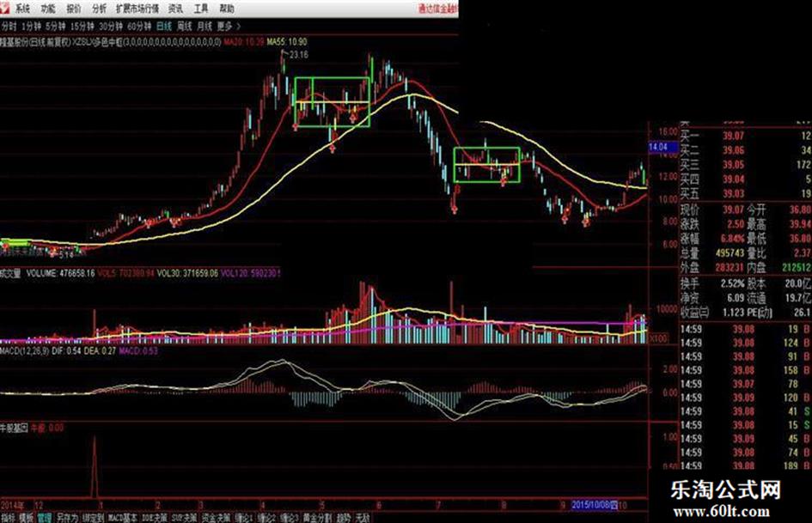Click the 换手 2.52% value
This screenshot has height=523, width=812.
(733, 283)
